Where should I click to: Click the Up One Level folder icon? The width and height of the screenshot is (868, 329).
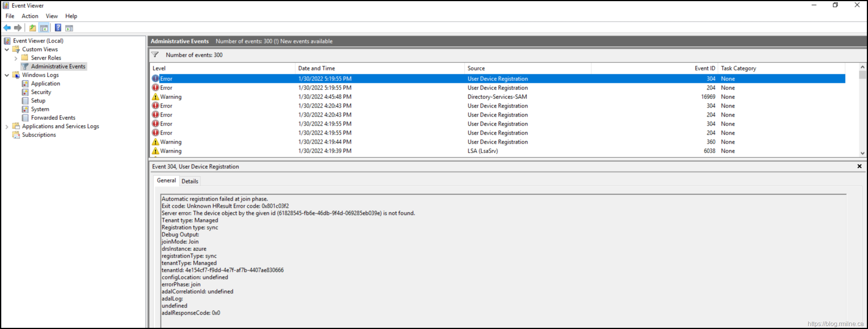click(33, 28)
